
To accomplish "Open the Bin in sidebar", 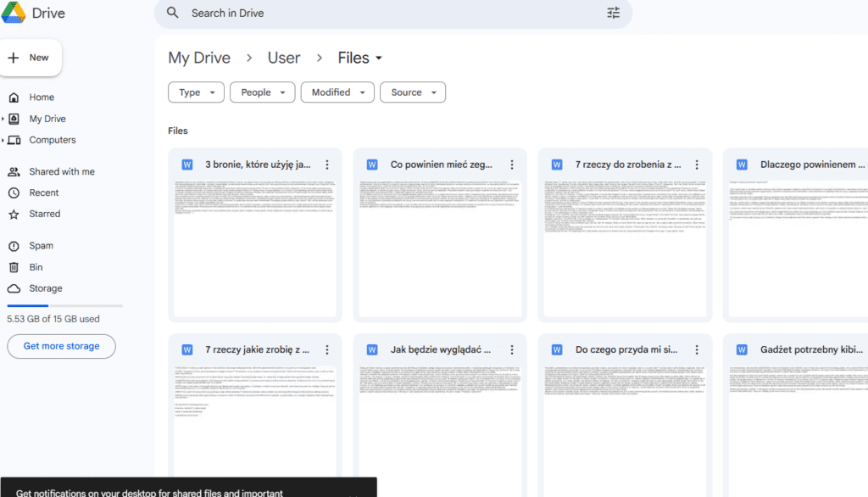I will 36,267.
